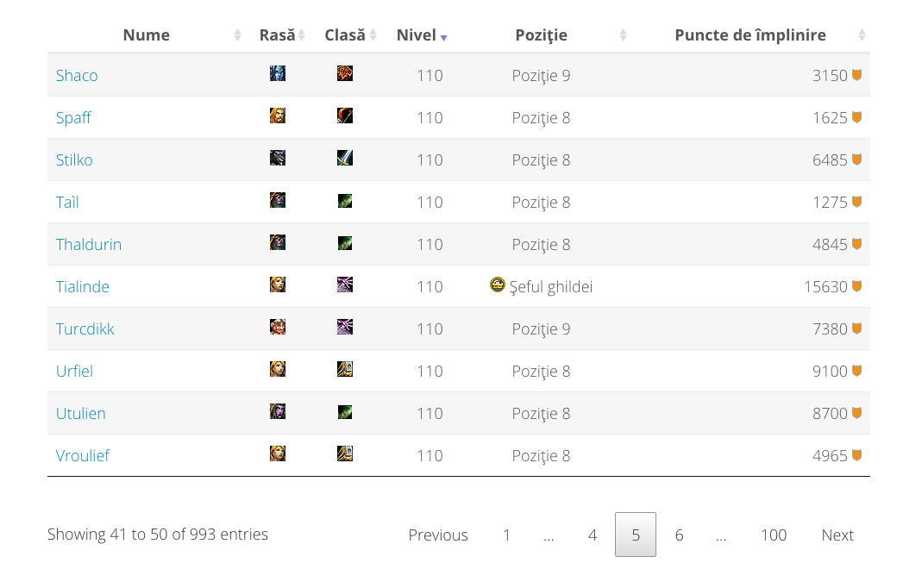Go to the Previous page
The image size is (922, 588).
[x=438, y=535]
